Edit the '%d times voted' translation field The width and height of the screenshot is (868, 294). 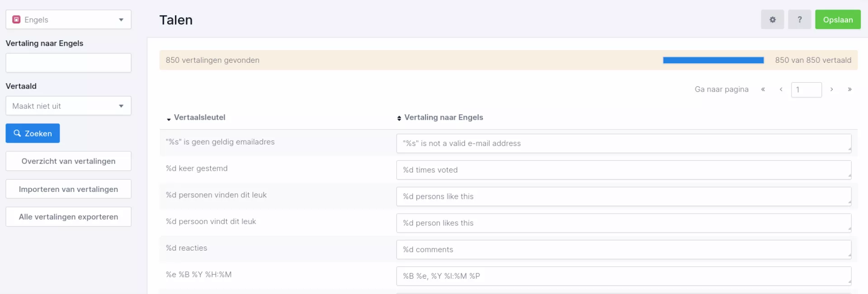click(623, 170)
